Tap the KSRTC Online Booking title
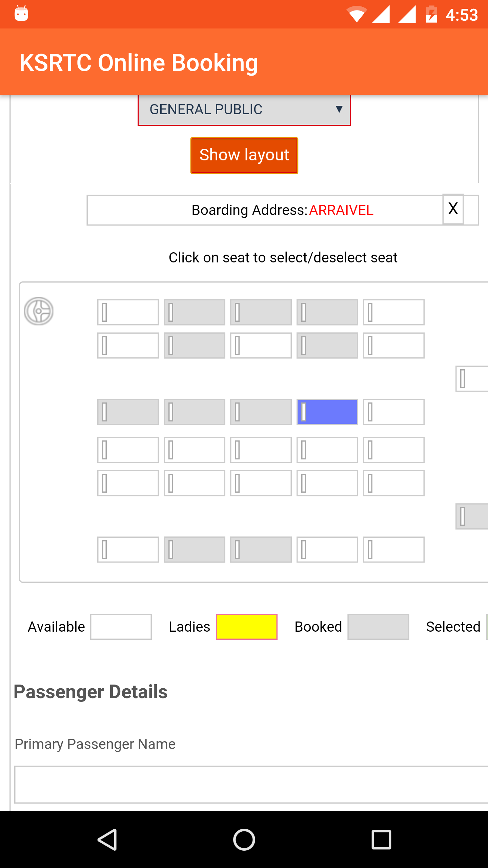488x868 pixels. (139, 63)
